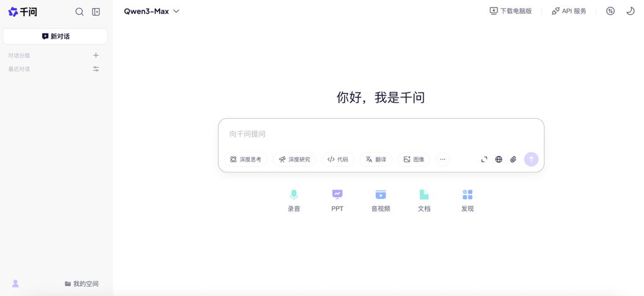Toggle dark mode with moon icon
644x296 pixels.
(630, 11)
